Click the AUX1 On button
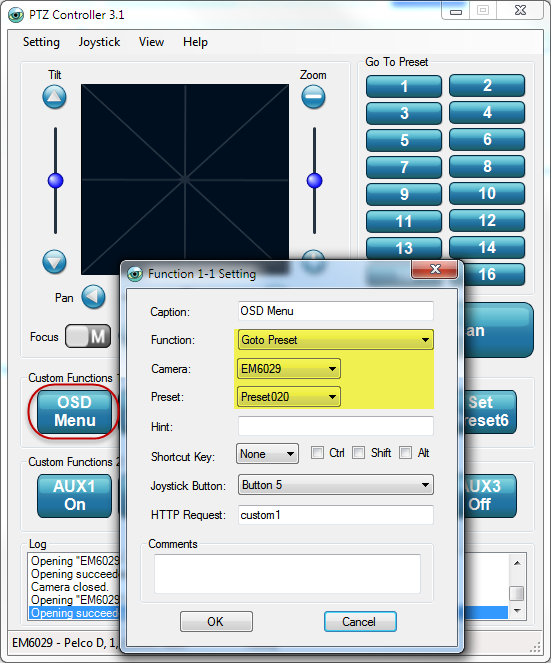This screenshot has width=551, height=663. coord(74,496)
